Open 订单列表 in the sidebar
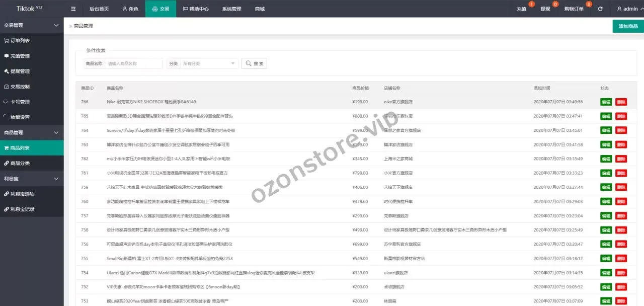This screenshot has height=306, width=644. (x=20, y=41)
